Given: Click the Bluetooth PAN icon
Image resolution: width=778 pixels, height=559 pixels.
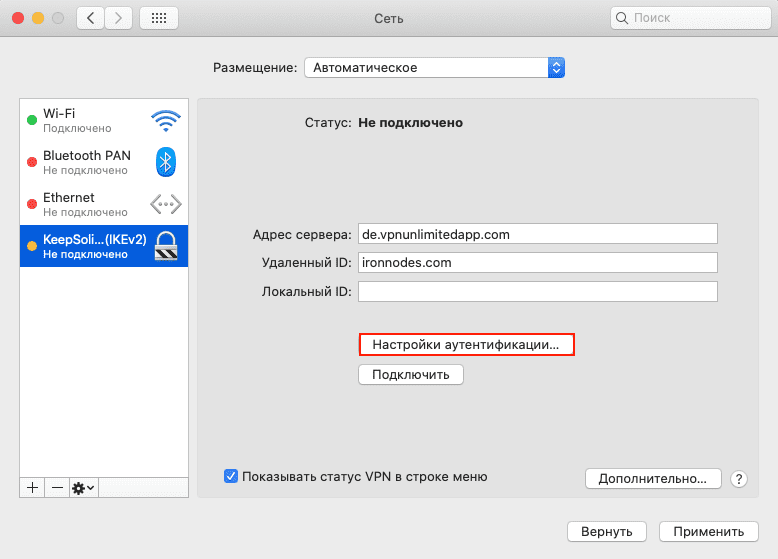Looking at the screenshot, I should coord(166,162).
